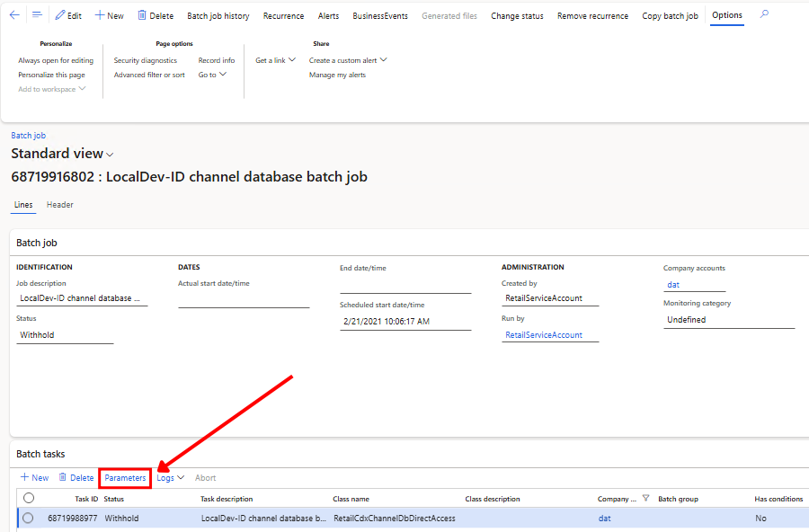Open the dat link in the task row
Viewport: 809px width, 532px height.
[x=604, y=518]
